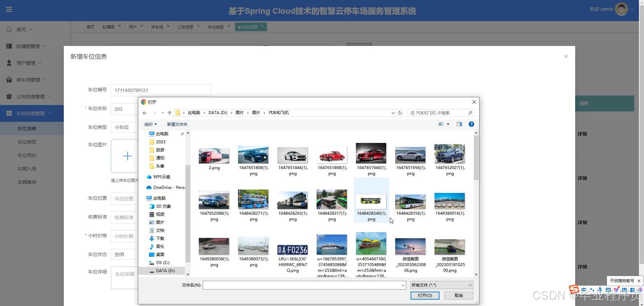Open 车辆入场 in the sidebar
Image resolution: width=644 pixels, height=306 pixels.
click(x=27, y=169)
